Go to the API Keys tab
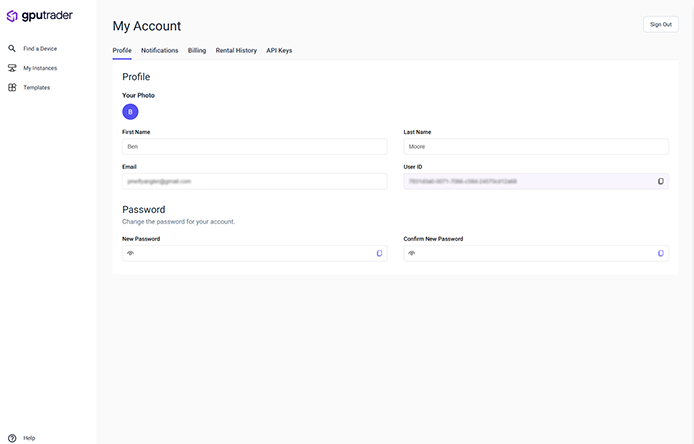The width and height of the screenshot is (694, 444). click(x=279, y=50)
